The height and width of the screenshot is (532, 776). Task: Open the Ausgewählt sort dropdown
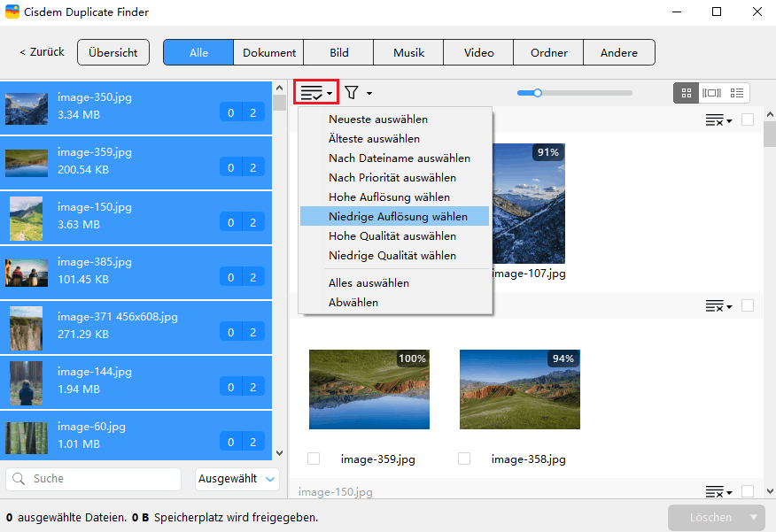pyautogui.click(x=237, y=479)
